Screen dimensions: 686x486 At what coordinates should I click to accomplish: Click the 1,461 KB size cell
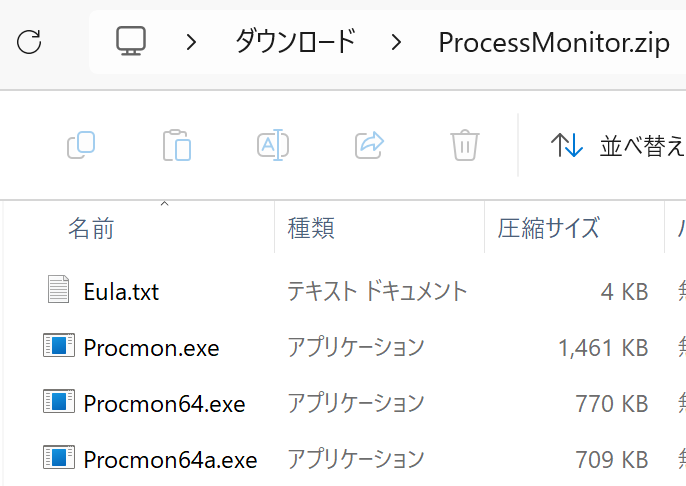tap(603, 348)
